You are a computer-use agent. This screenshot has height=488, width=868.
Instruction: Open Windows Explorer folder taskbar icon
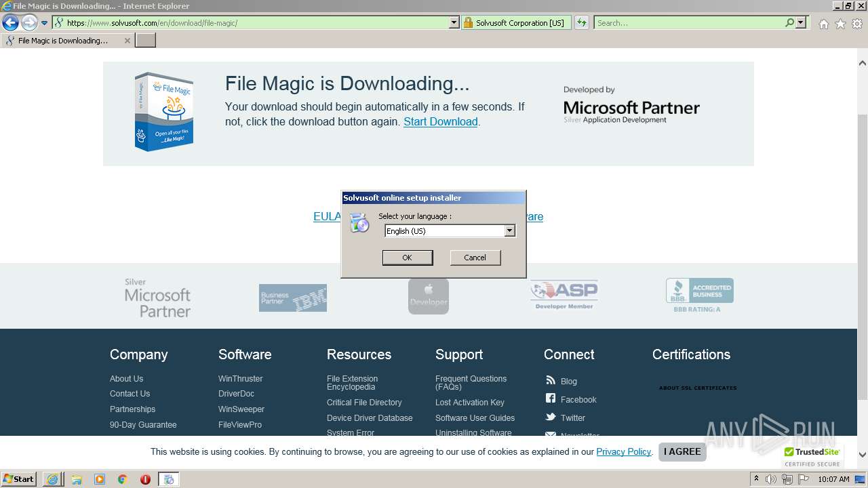pyautogui.click(x=77, y=479)
